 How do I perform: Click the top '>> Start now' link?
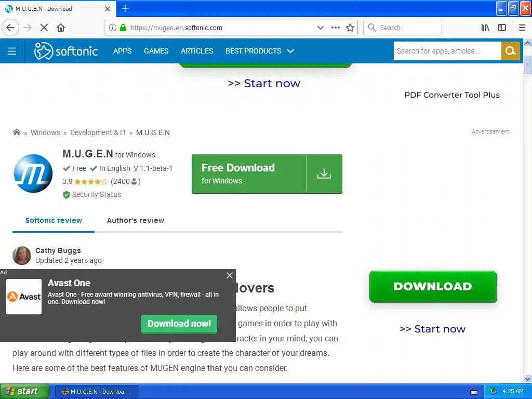pos(264,84)
